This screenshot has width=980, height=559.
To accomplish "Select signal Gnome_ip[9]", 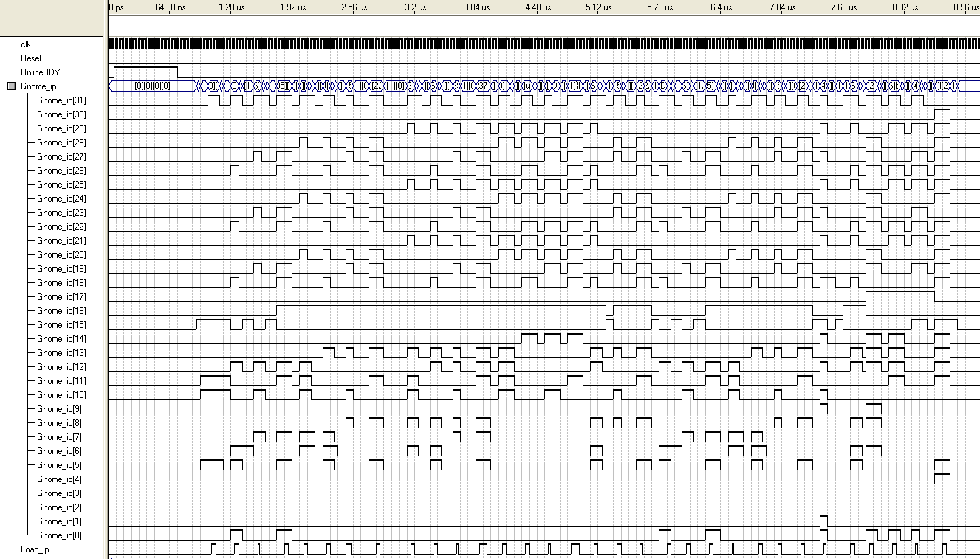I will pos(59,409).
